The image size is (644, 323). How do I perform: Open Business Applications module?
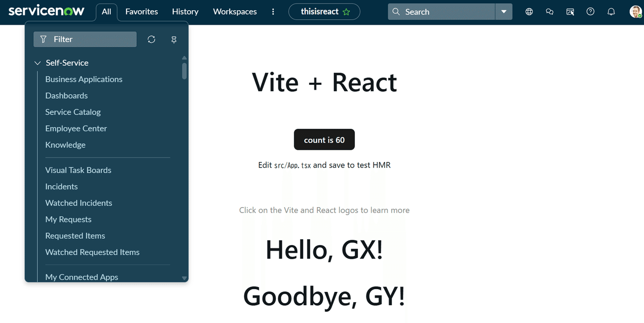tap(84, 79)
